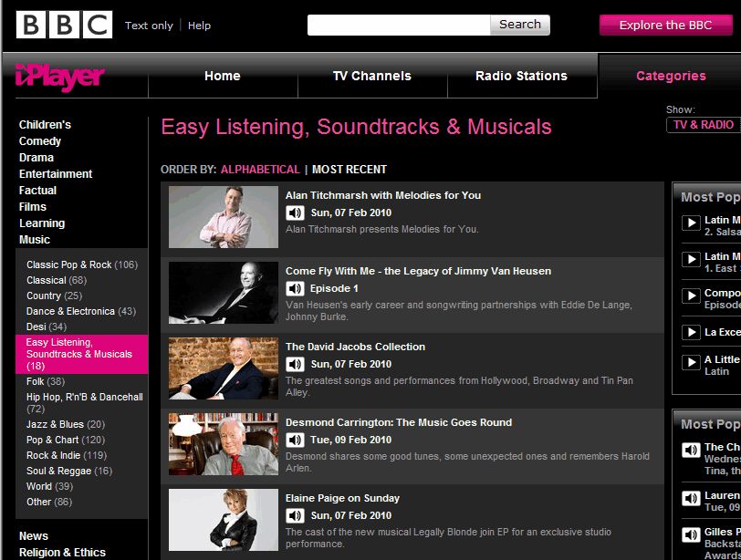Select Easy Listening, Soundtracks & Musicals subcategory
Screen dimensions: 741x560
(x=82, y=354)
